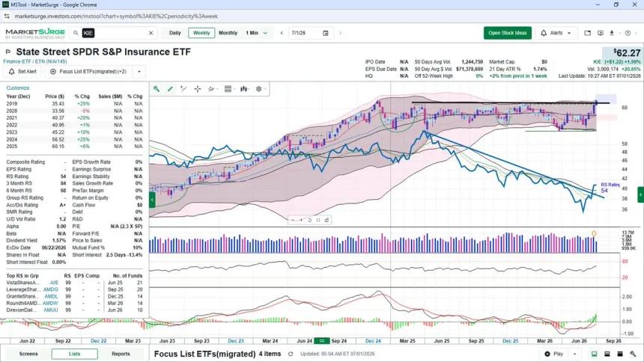This screenshot has height=362, width=644.
Task: Open the candlestick chart style tool
Action: (244, 89)
